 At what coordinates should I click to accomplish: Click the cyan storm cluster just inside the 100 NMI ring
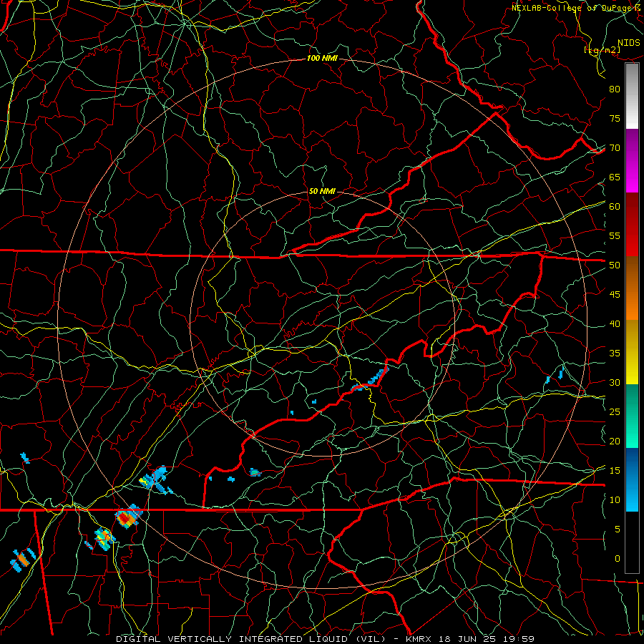point(155,479)
